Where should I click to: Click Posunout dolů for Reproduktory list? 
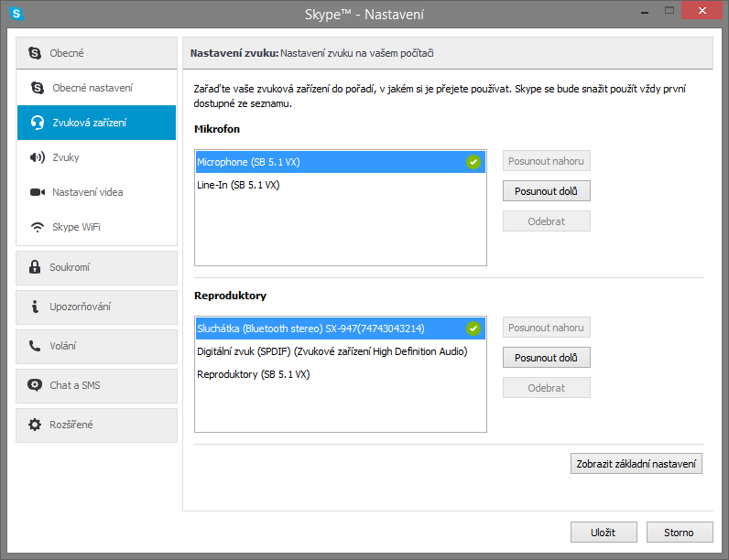546,358
